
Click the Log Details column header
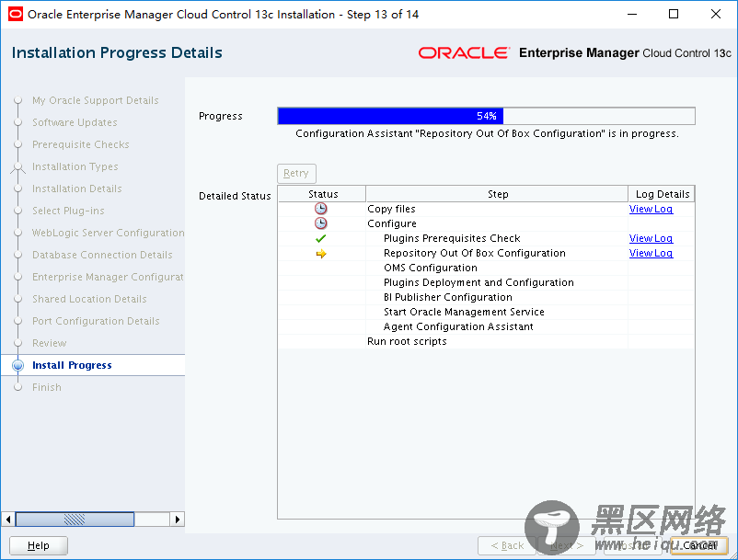click(x=662, y=194)
